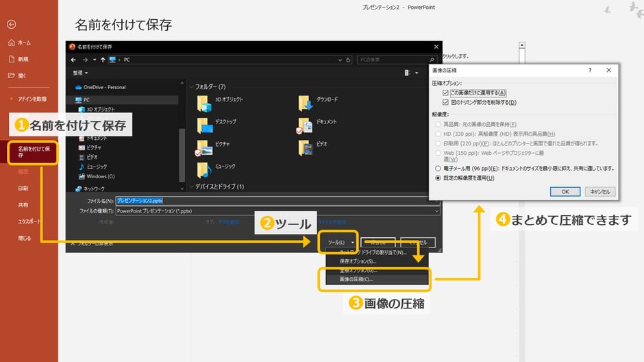Open the 整理 dropdown menu
Screen dimensions: 644x362
pos(81,73)
